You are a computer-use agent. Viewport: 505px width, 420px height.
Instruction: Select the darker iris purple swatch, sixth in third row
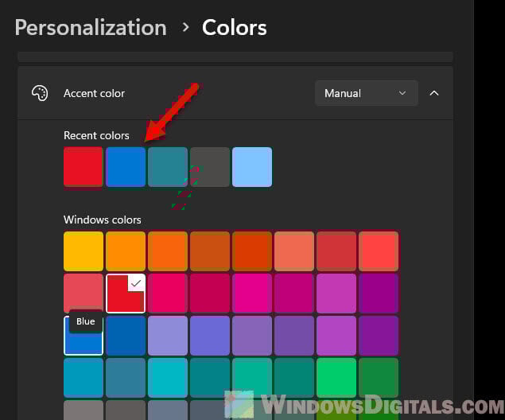click(294, 336)
